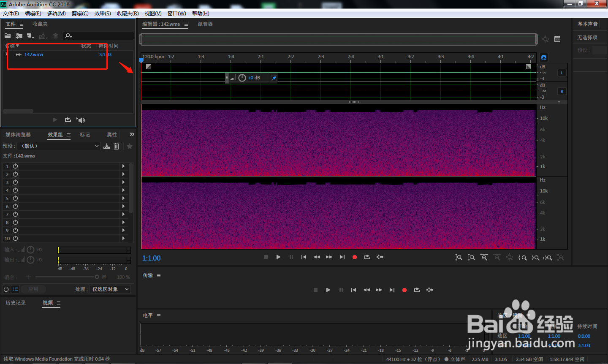Toggle power for effect slot 10

pyautogui.click(x=15, y=238)
